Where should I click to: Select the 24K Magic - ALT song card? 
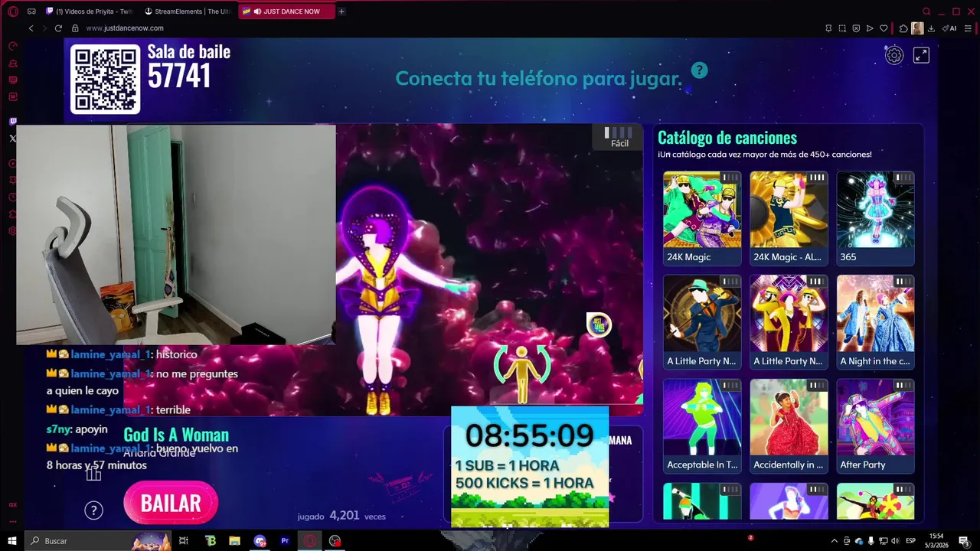click(x=789, y=218)
